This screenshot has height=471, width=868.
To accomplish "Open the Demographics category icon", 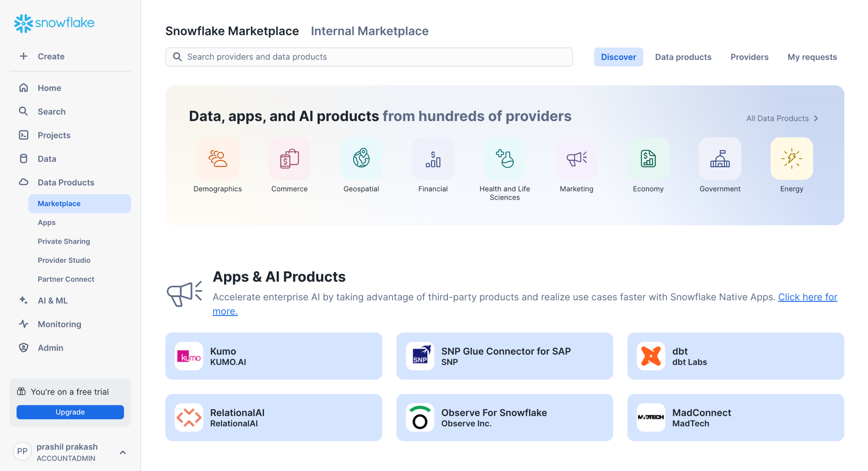I will point(218,158).
